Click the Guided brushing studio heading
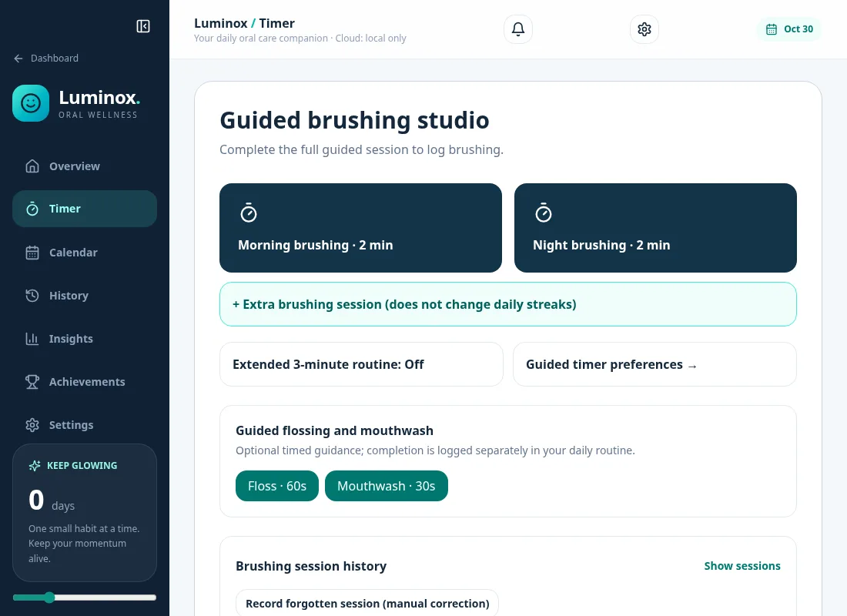847x616 pixels. tap(354, 120)
